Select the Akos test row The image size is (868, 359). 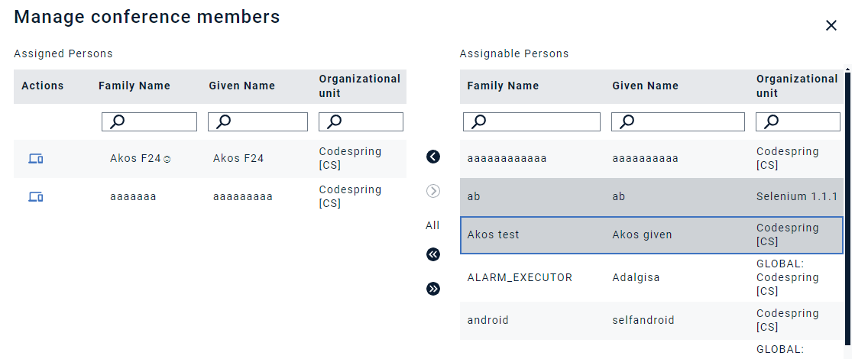[x=651, y=234]
